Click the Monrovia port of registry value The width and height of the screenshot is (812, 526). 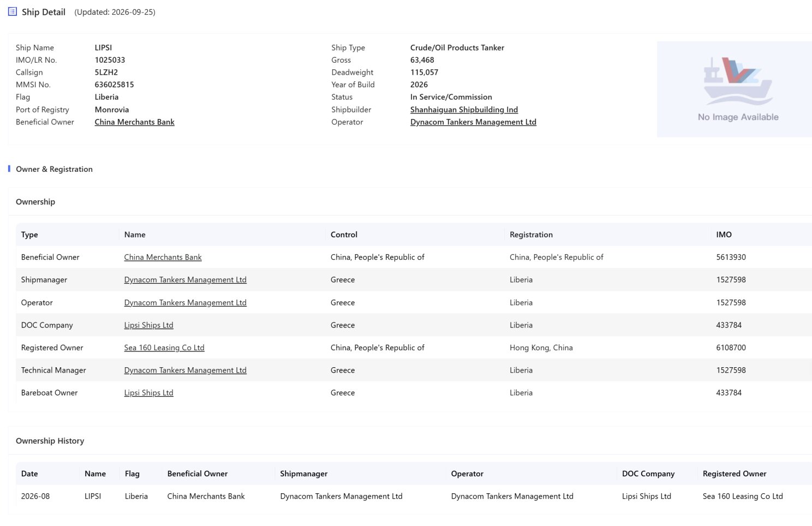(111, 110)
